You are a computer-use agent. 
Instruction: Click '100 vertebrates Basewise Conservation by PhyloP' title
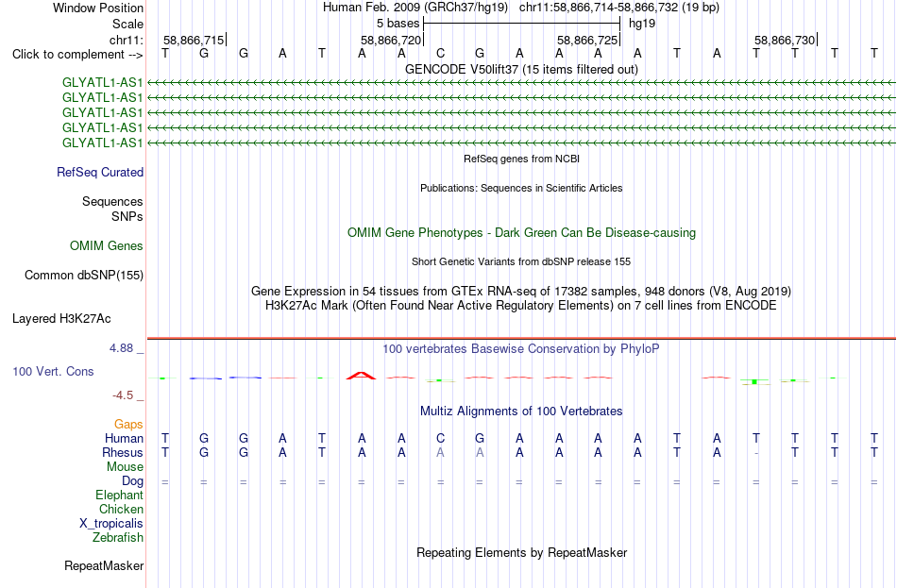click(x=521, y=349)
